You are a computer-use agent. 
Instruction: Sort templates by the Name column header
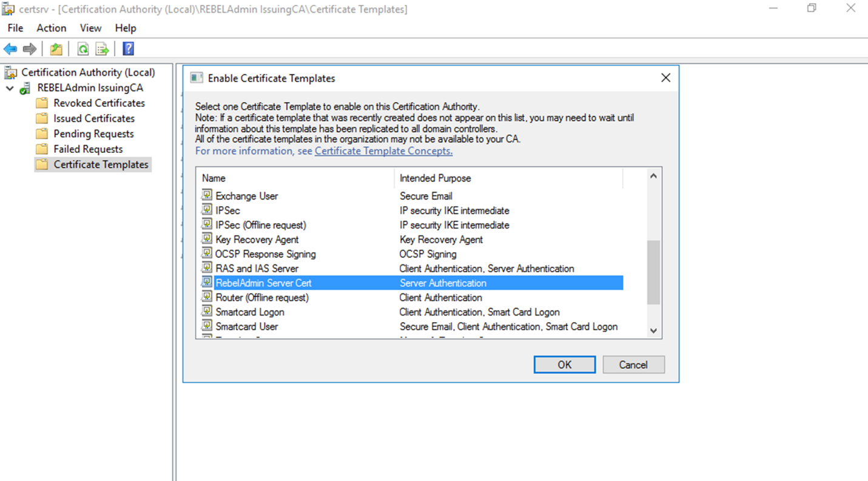(x=296, y=178)
